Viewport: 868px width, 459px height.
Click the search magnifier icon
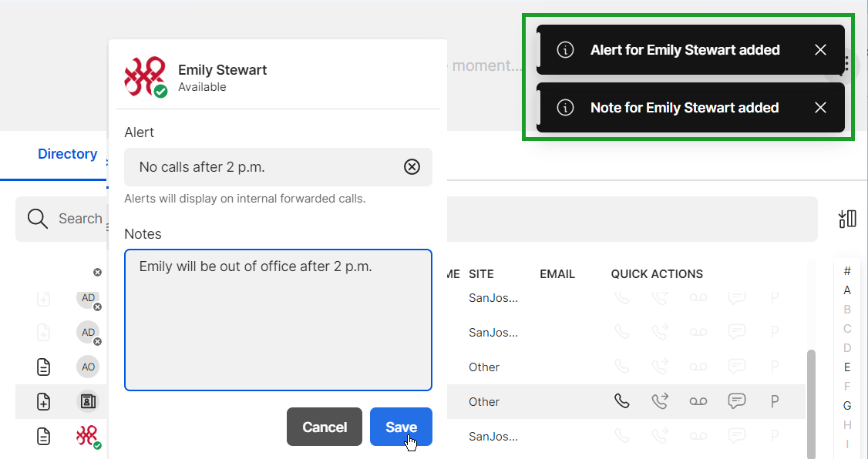coord(38,219)
